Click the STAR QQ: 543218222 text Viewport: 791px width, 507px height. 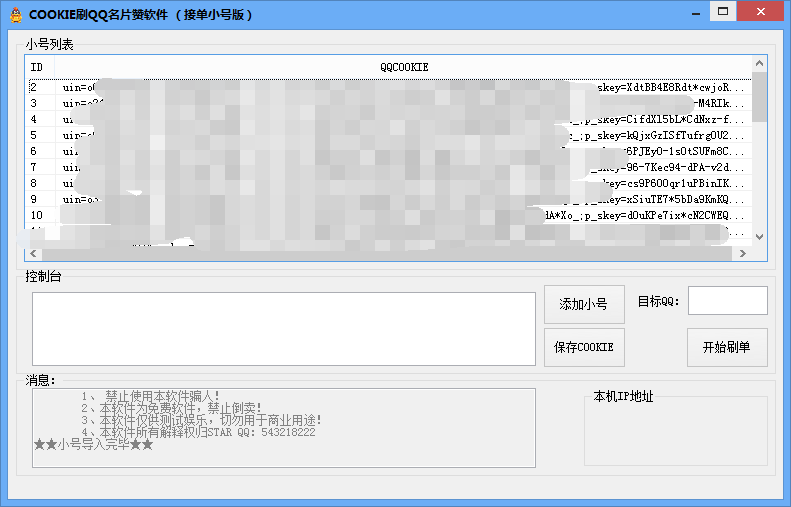261,432
